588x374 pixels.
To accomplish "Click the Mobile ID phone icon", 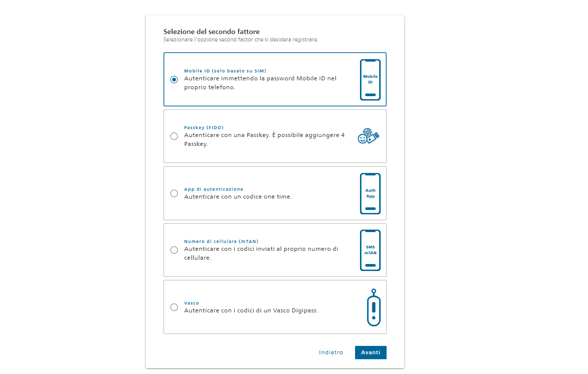I will [370, 79].
